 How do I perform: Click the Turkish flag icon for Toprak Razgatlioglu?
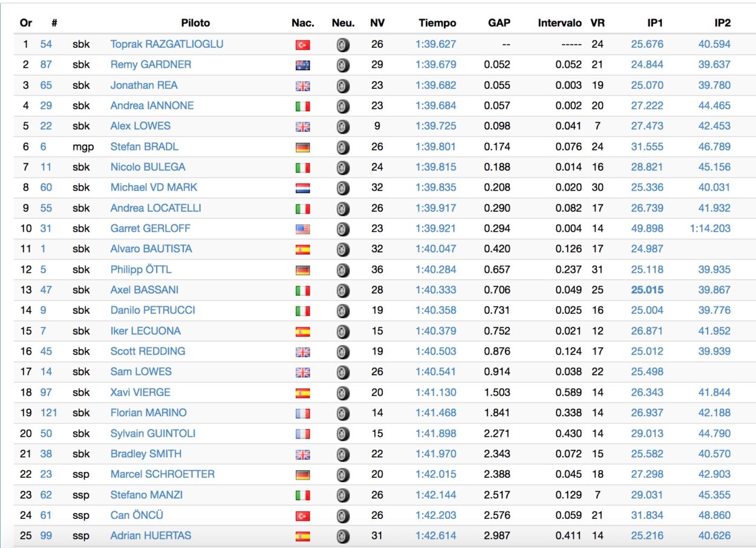coord(302,45)
